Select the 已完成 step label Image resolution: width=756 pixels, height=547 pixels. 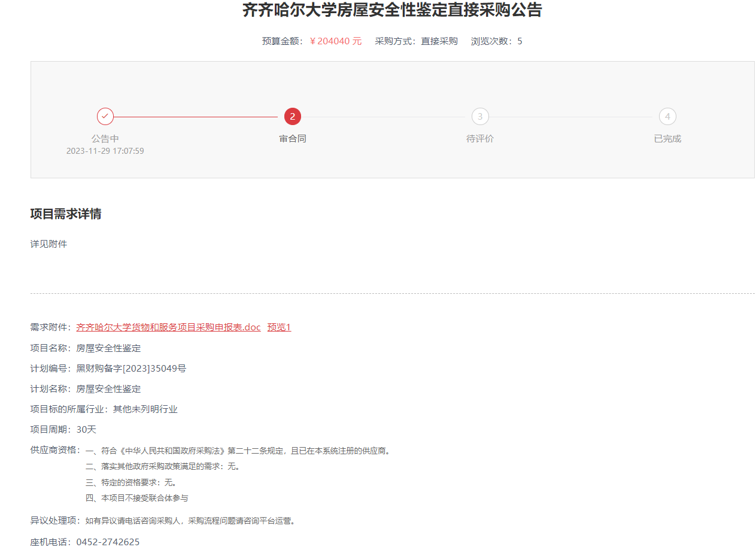[667, 139]
